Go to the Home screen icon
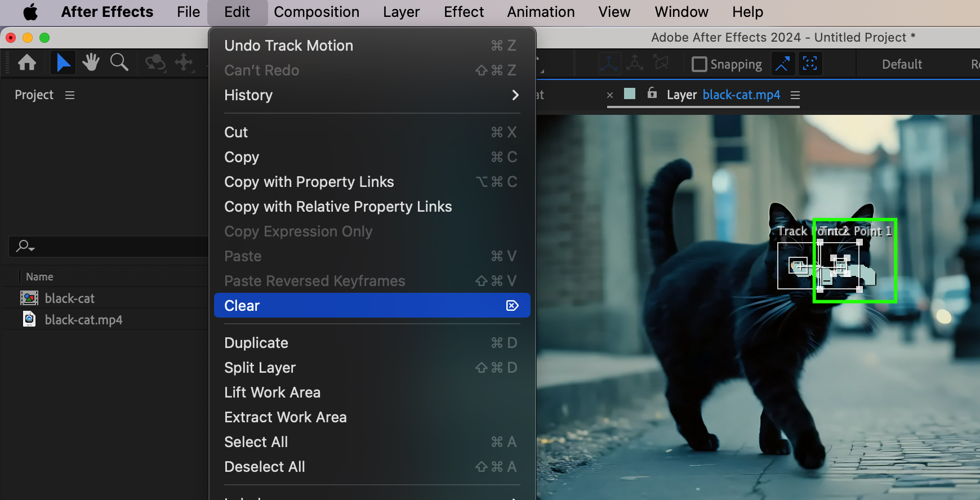The width and height of the screenshot is (980, 500). (x=27, y=62)
